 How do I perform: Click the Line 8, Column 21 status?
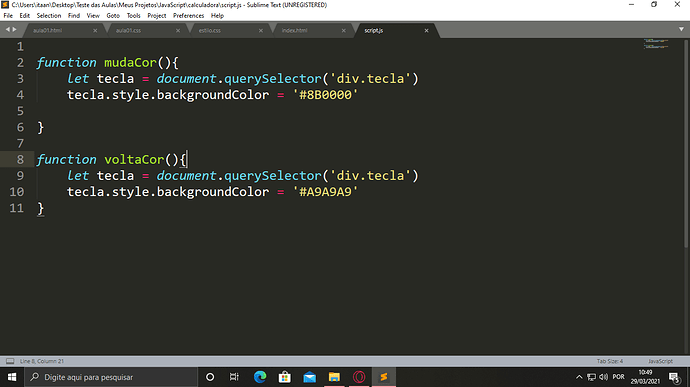click(x=42, y=361)
